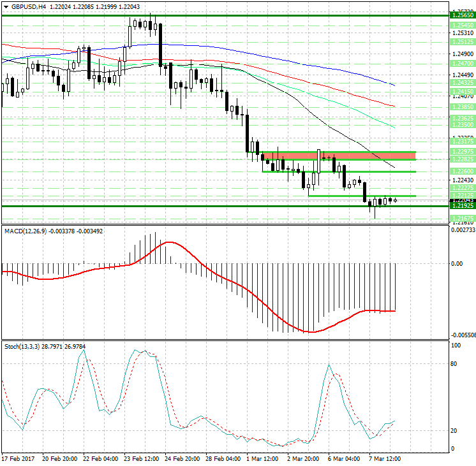Click the Stochastic 80 level label
Screen dimensions: 476x466
(455, 364)
